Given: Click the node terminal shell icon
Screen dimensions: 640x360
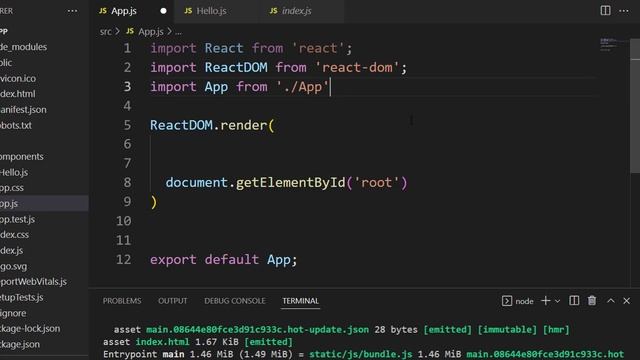Looking at the screenshot, I should click(x=507, y=301).
